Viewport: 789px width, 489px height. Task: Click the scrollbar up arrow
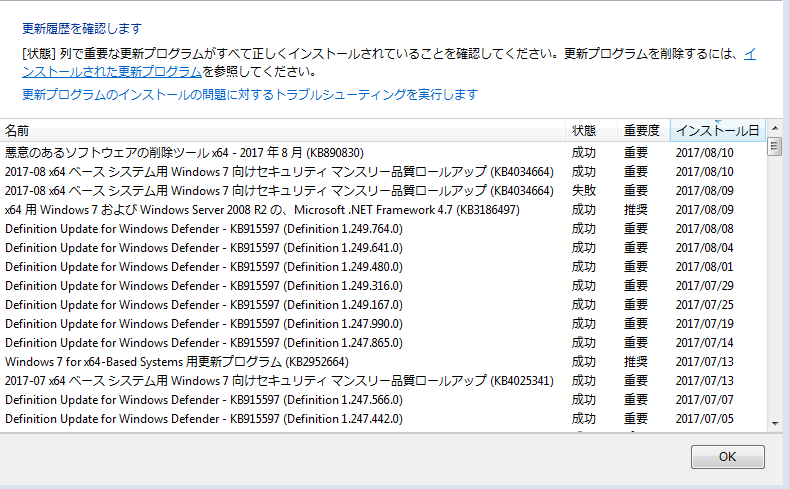pyautogui.click(x=774, y=148)
